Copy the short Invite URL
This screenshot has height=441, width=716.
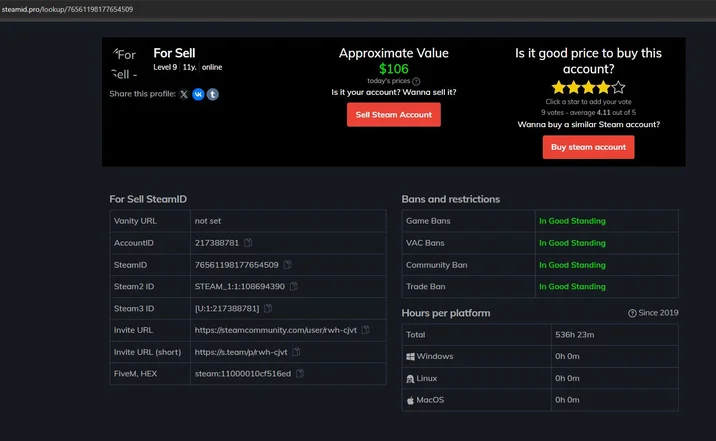click(296, 352)
